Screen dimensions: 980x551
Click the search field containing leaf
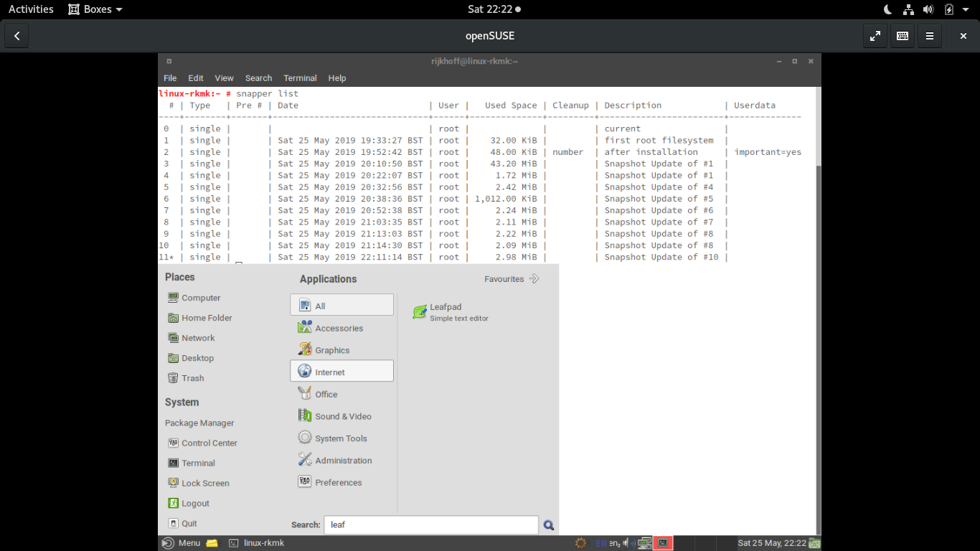point(431,524)
